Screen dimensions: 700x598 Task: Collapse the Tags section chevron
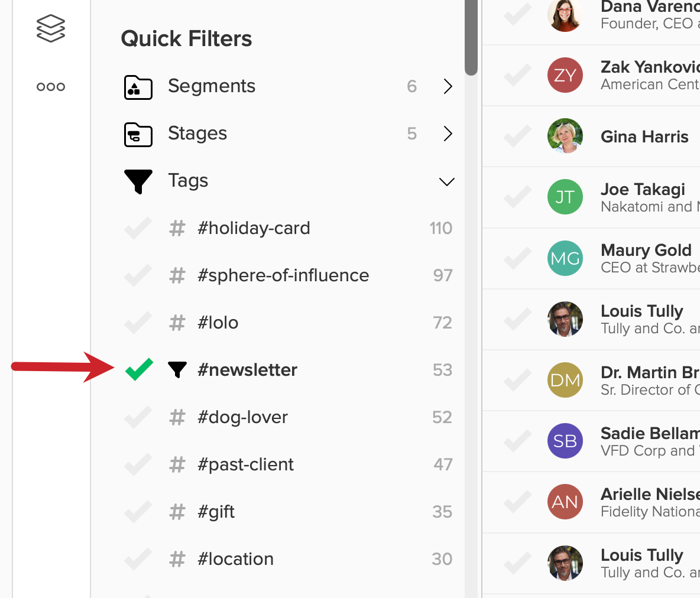[x=447, y=181]
